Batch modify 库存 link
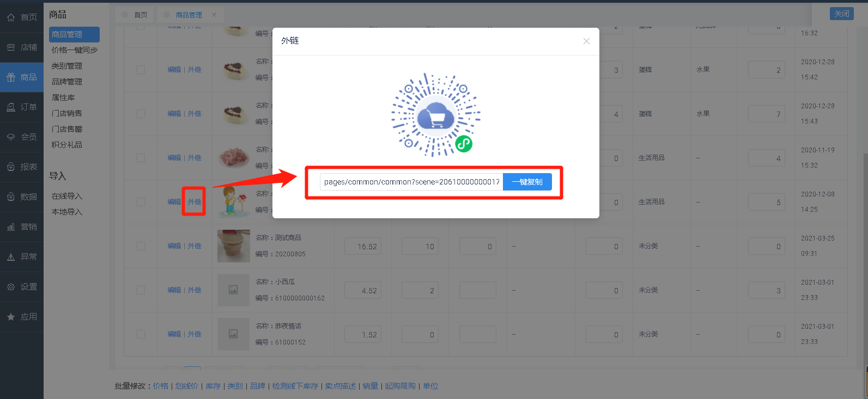The width and height of the screenshot is (868, 399). (x=213, y=386)
